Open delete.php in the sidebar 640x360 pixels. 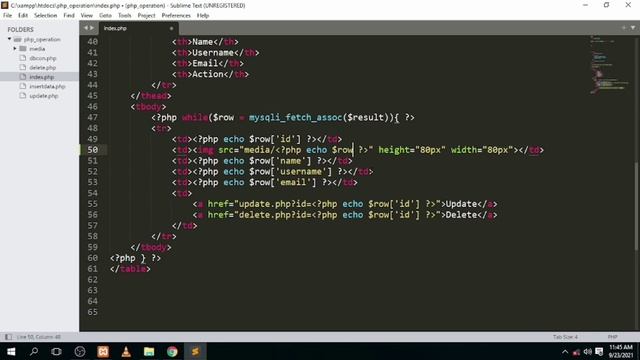tap(42, 68)
